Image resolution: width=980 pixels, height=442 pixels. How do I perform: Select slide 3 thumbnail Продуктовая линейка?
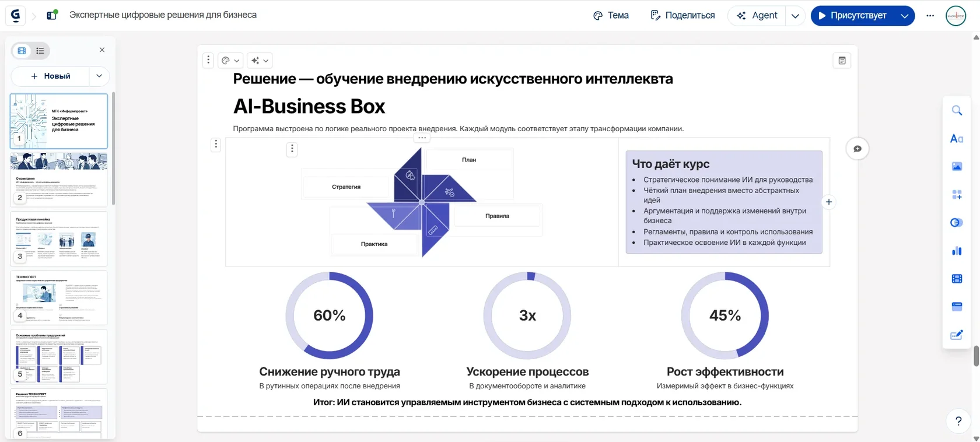(x=59, y=239)
